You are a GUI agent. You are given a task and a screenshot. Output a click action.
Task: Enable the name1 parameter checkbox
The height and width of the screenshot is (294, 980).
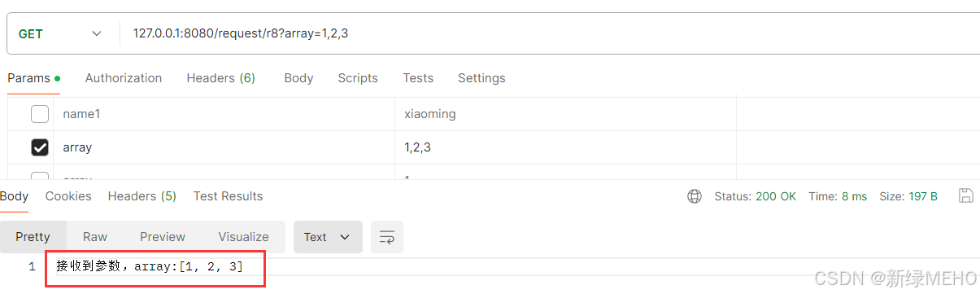[40, 114]
